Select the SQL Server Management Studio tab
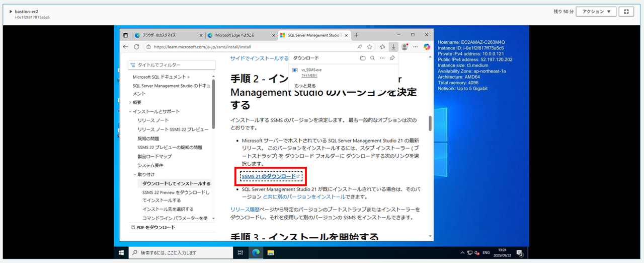The width and height of the screenshot is (644, 263). 314,35
